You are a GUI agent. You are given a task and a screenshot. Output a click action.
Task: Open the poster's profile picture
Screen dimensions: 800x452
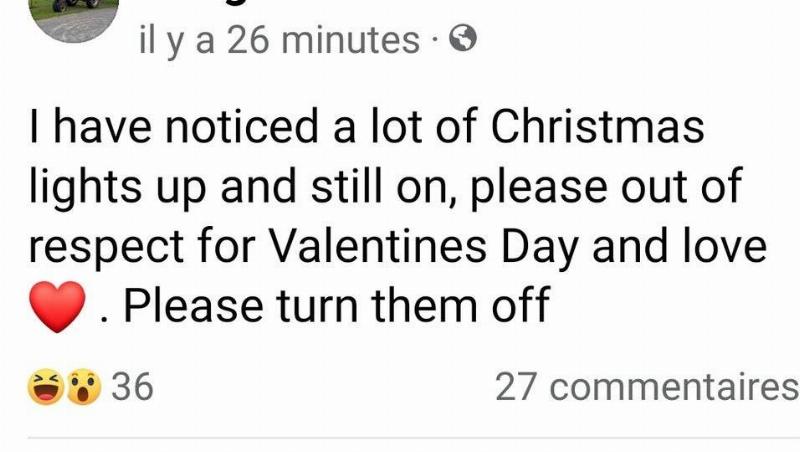[x=74, y=15]
